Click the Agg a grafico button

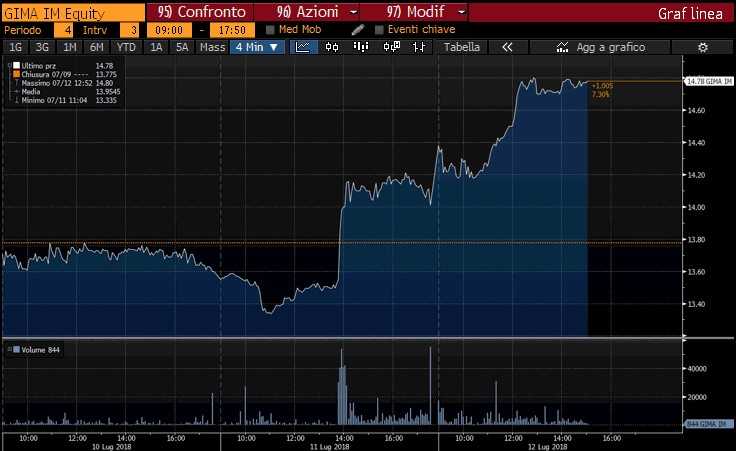pyautogui.click(x=600, y=47)
